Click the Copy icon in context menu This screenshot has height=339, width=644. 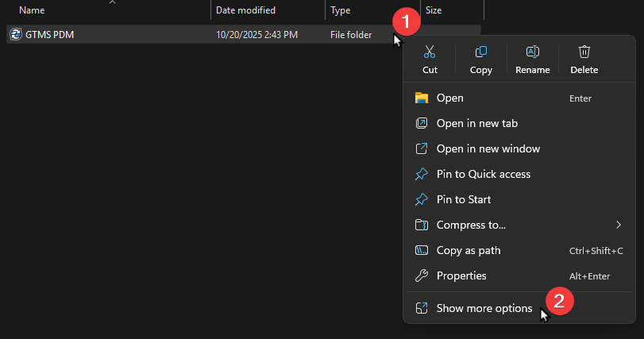click(480, 52)
